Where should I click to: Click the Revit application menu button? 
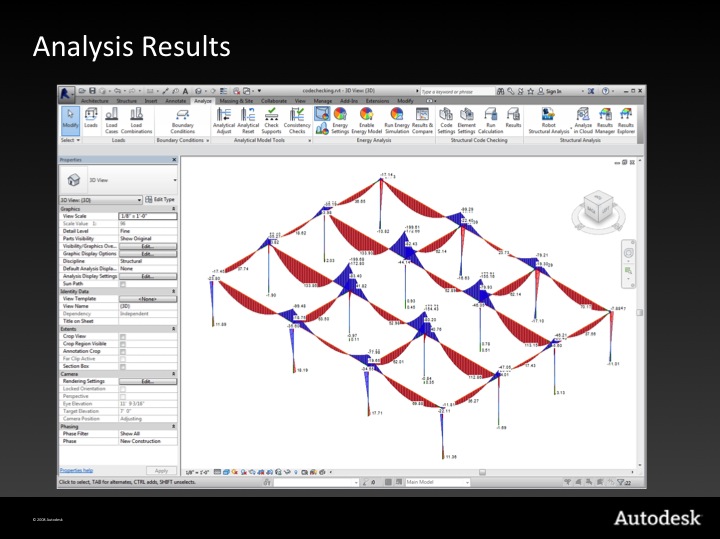coord(67,94)
